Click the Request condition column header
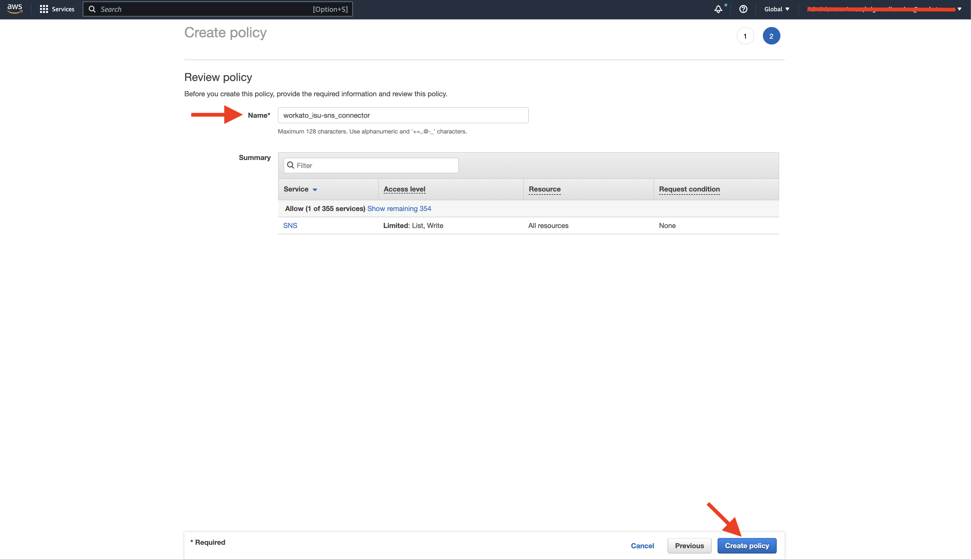The image size is (971, 560). [x=689, y=189]
